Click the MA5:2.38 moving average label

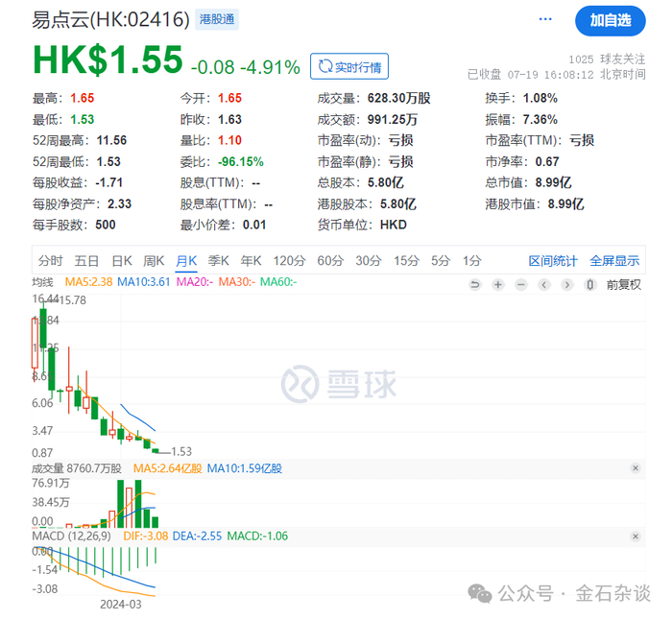[88, 282]
